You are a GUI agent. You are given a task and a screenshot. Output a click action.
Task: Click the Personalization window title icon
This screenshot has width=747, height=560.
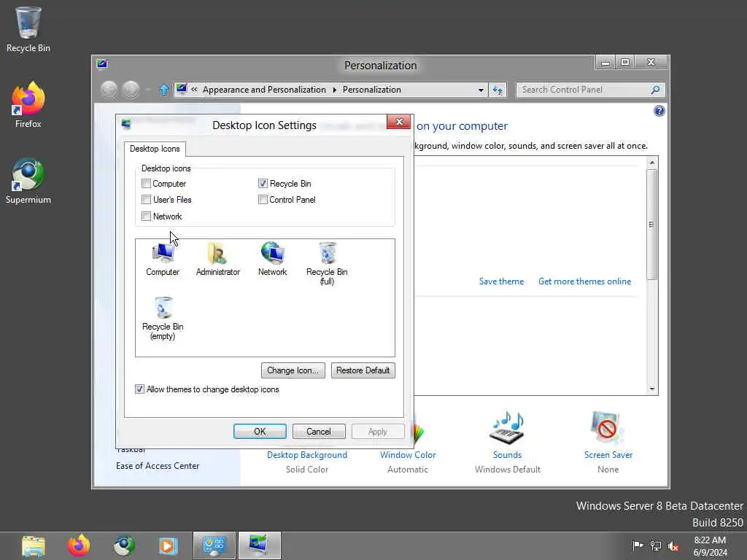[102, 64]
